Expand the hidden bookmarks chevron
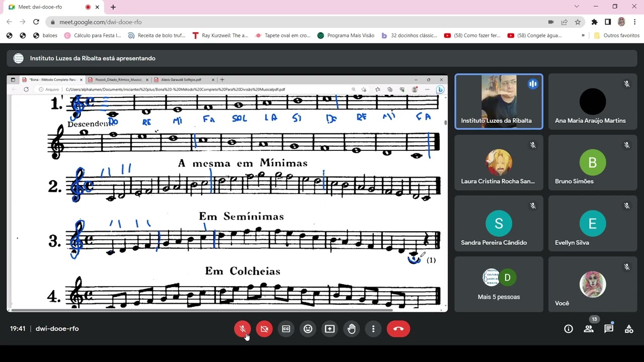 583,36
